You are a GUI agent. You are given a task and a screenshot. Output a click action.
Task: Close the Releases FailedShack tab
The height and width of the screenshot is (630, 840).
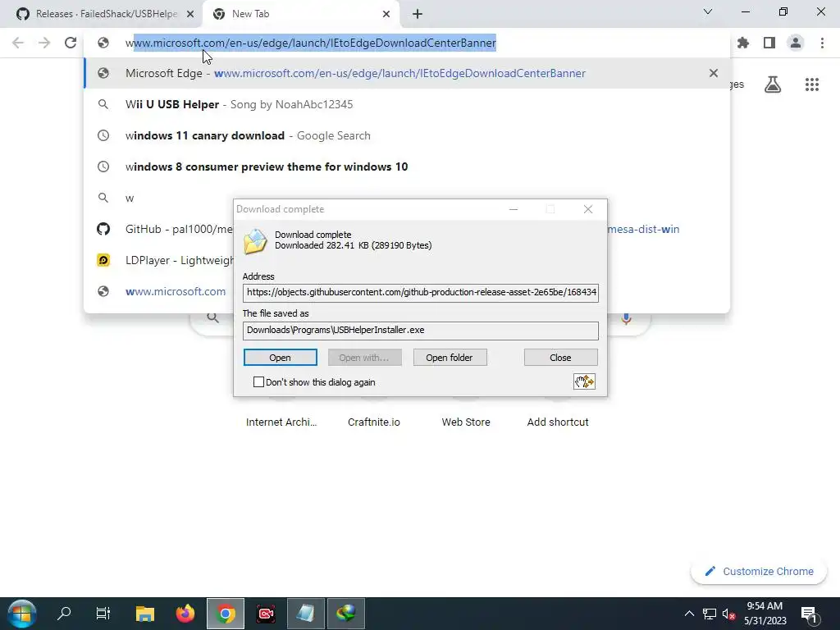point(190,14)
